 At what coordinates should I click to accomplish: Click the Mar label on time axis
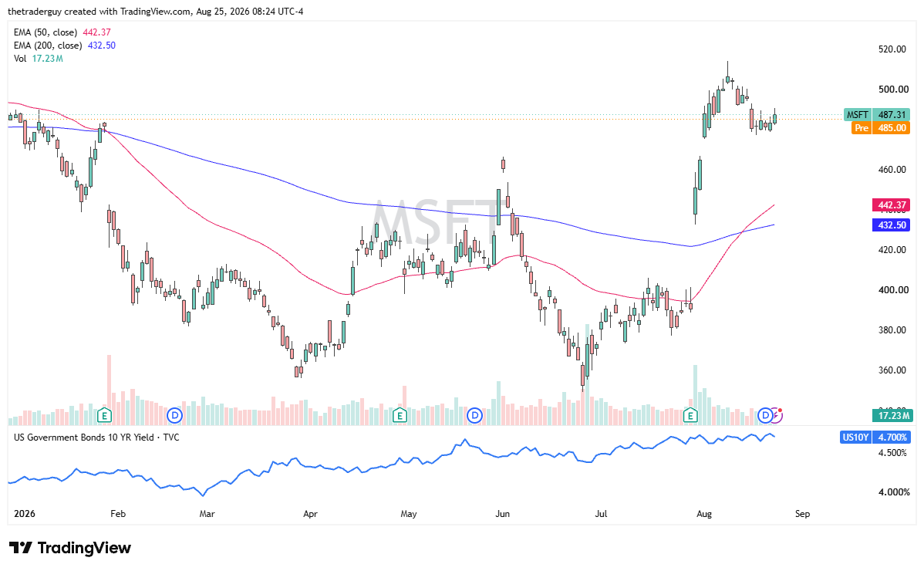click(x=207, y=514)
